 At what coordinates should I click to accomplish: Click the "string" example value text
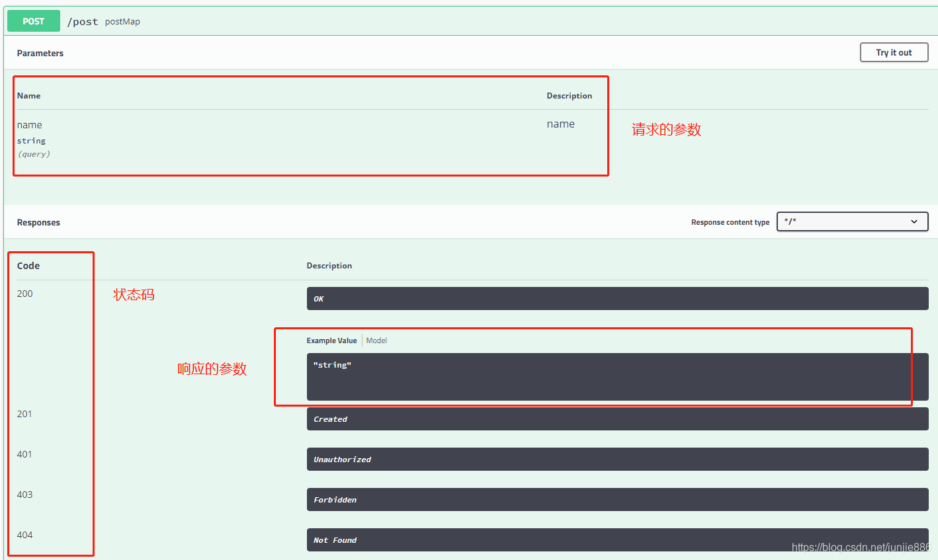click(x=332, y=365)
